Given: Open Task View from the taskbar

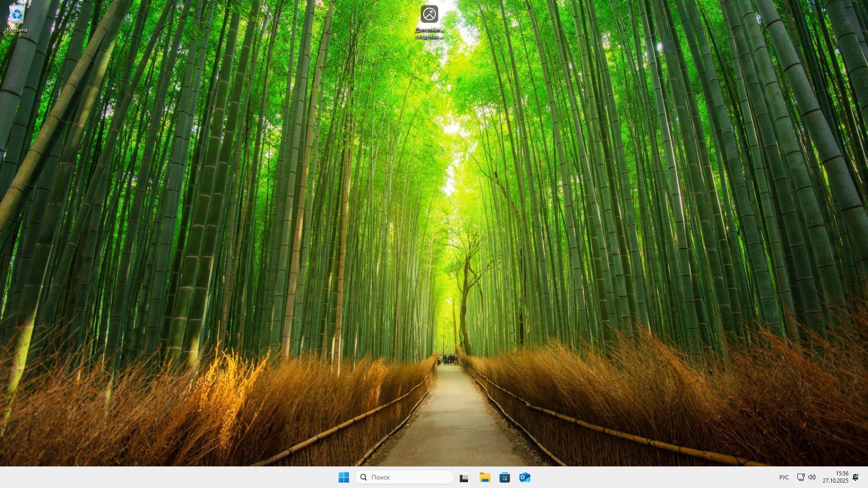Looking at the screenshot, I should pyautogui.click(x=465, y=477).
